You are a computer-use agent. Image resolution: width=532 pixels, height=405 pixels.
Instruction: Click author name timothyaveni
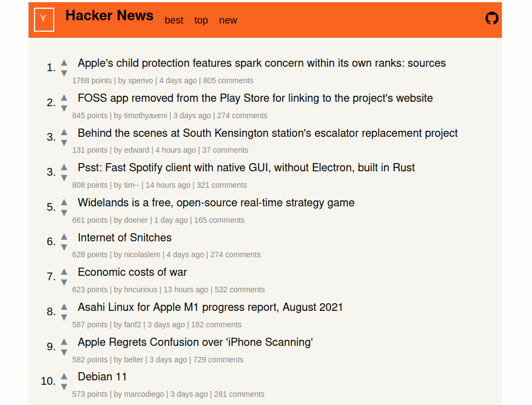pyautogui.click(x=146, y=115)
